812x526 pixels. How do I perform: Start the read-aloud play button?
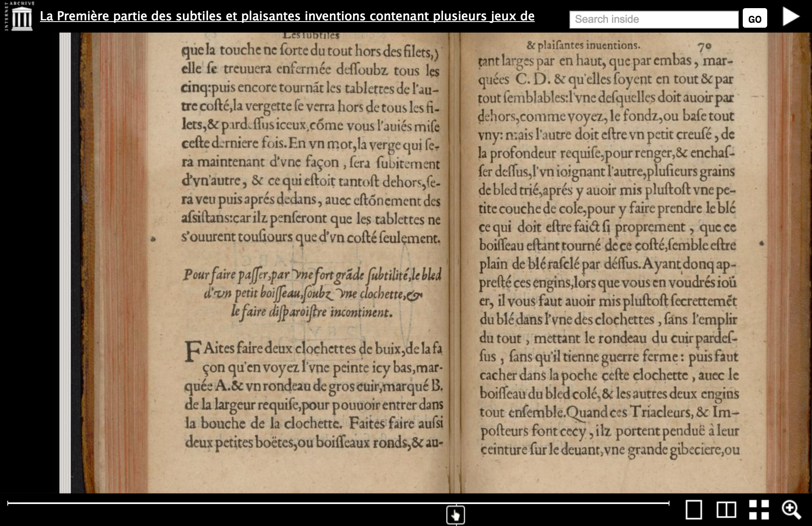[x=791, y=17]
